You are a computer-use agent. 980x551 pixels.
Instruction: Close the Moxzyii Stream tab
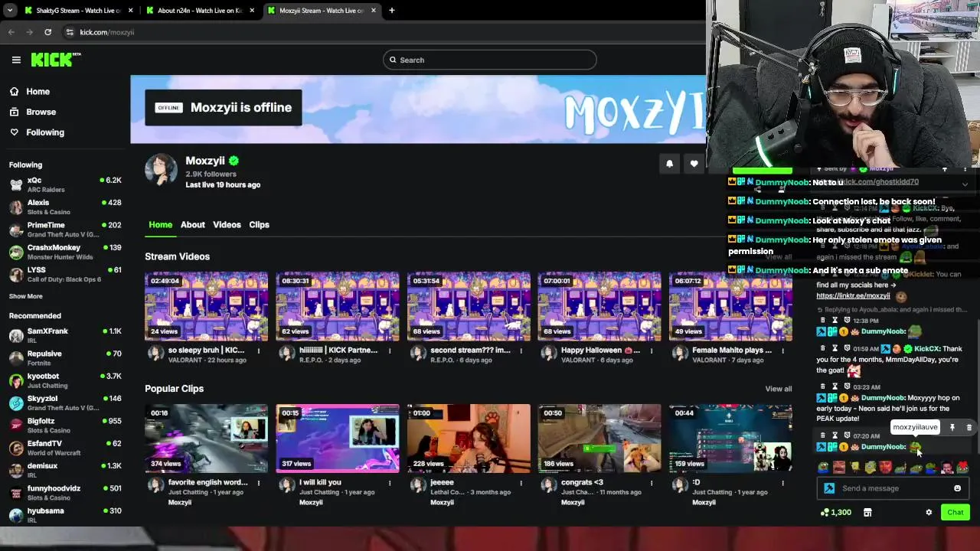tap(373, 11)
